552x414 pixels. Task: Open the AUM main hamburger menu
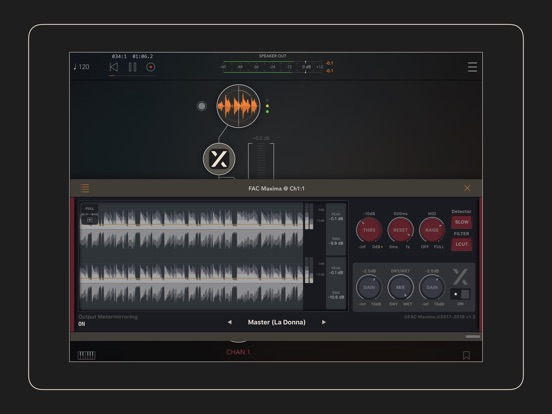(x=472, y=67)
